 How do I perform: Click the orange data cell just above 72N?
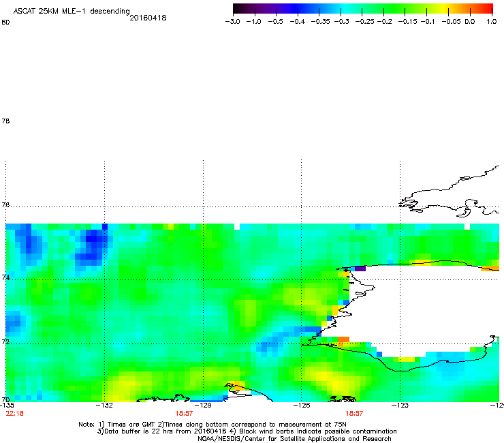click(x=343, y=339)
